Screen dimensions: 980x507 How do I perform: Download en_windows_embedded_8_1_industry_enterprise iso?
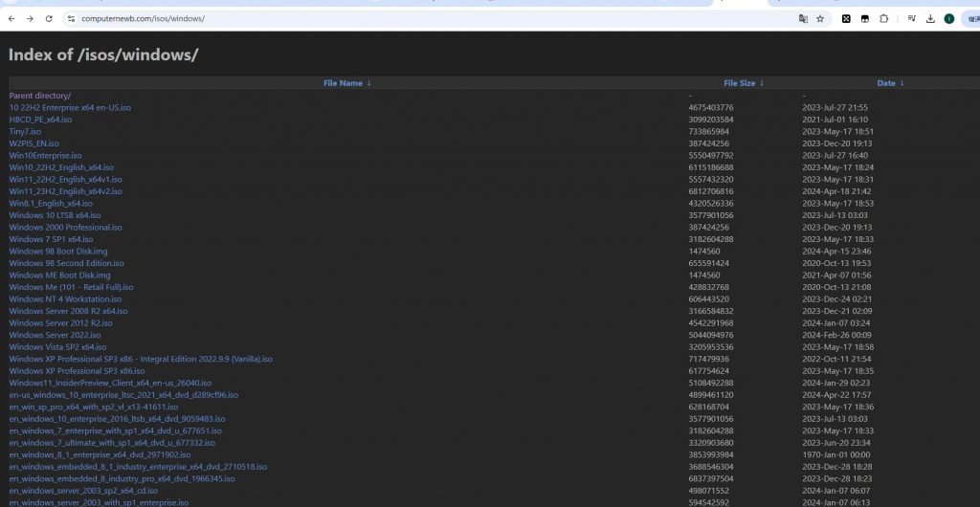point(138,467)
